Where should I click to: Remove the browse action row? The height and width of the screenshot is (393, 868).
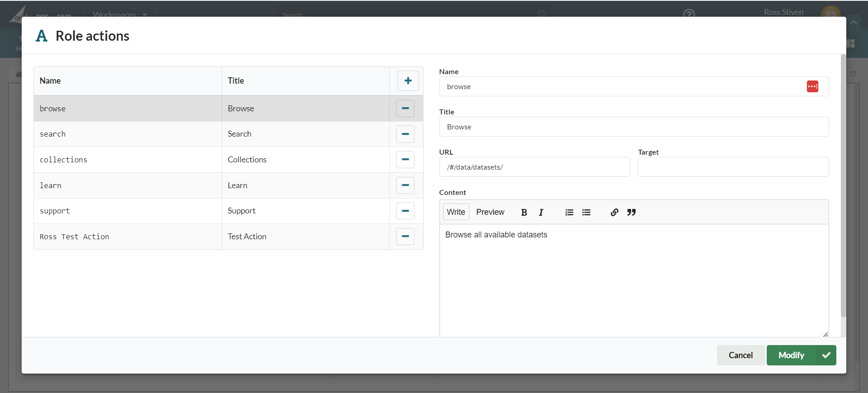(405, 109)
